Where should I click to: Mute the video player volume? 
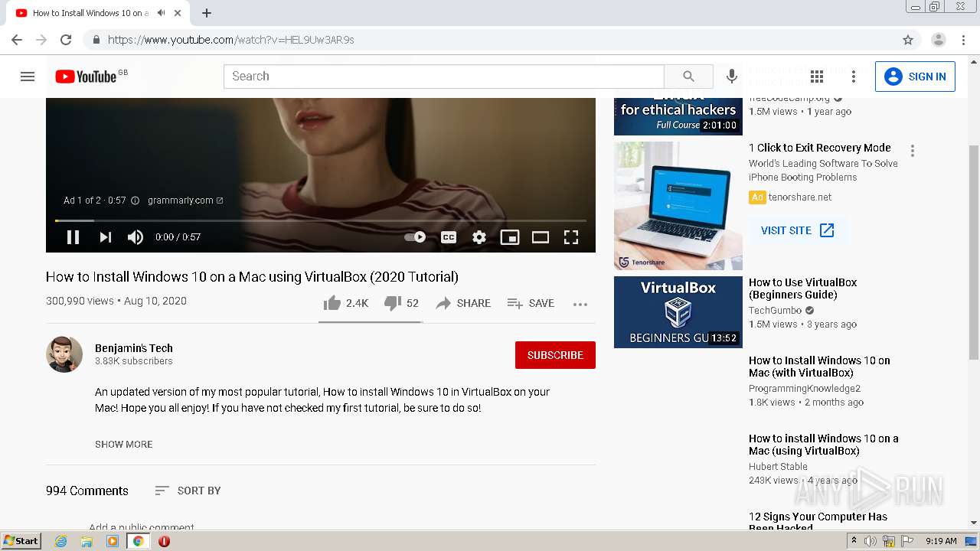coord(136,237)
